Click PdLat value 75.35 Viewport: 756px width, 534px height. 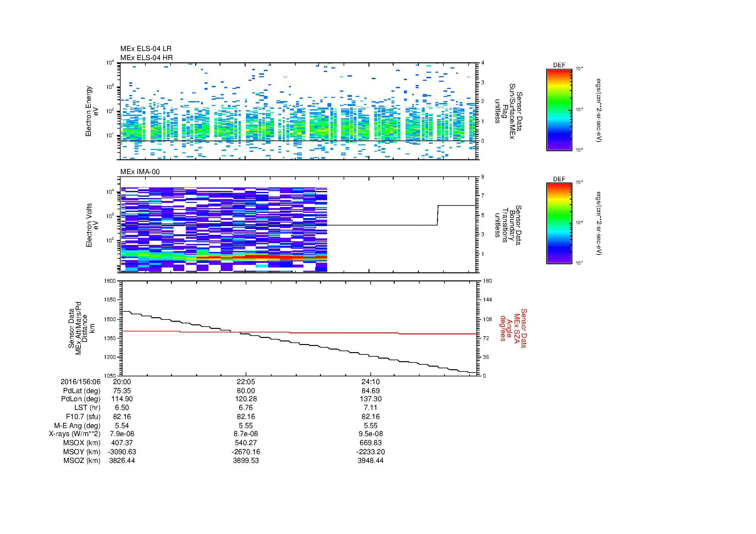coord(122,391)
